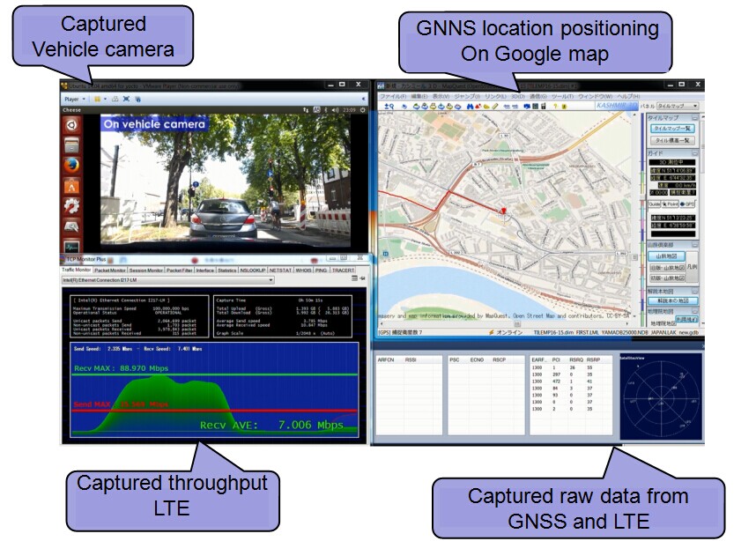Open Ubuntu Software Center launcher icon
The height and width of the screenshot is (541, 756).
pos(71,186)
